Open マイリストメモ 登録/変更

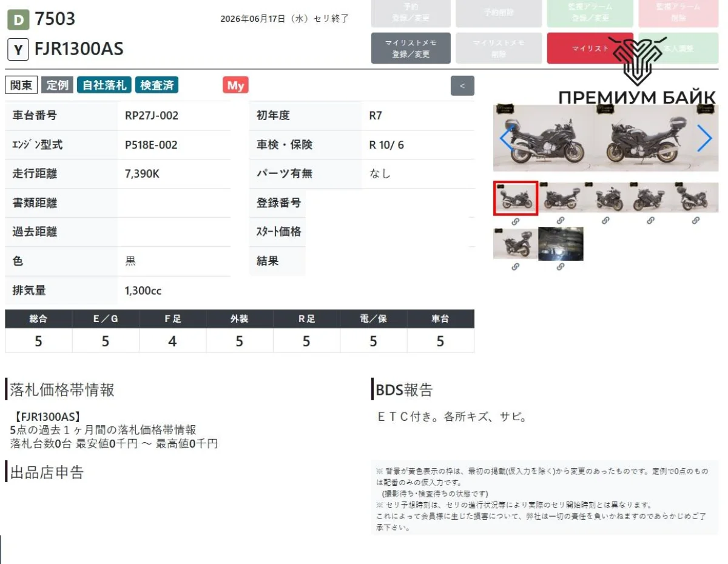coord(411,49)
